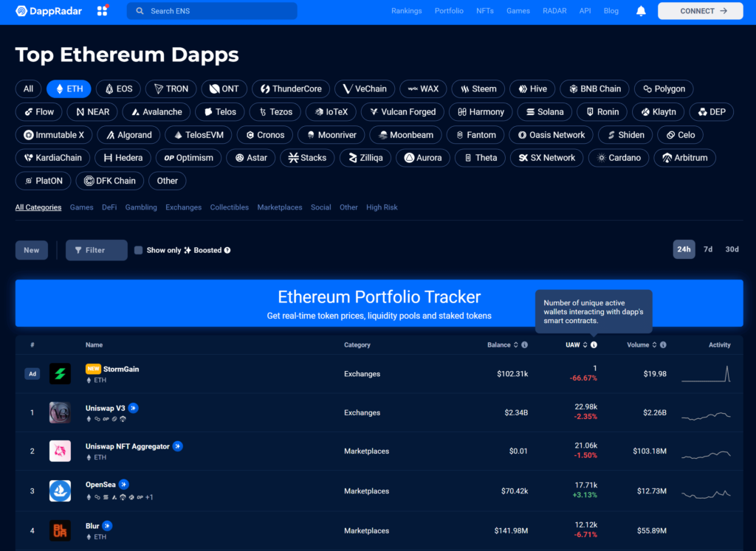Open the API menu item
Screen dimensions: 756x551
(585, 10)
